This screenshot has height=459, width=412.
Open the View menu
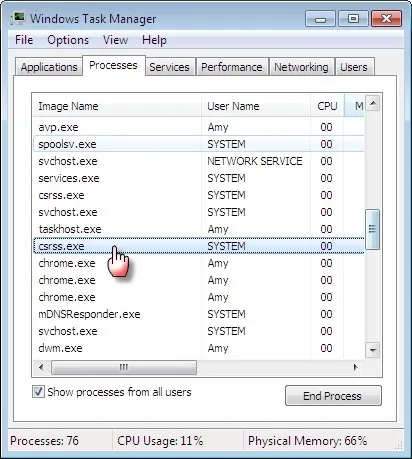[x=115, y=40]
